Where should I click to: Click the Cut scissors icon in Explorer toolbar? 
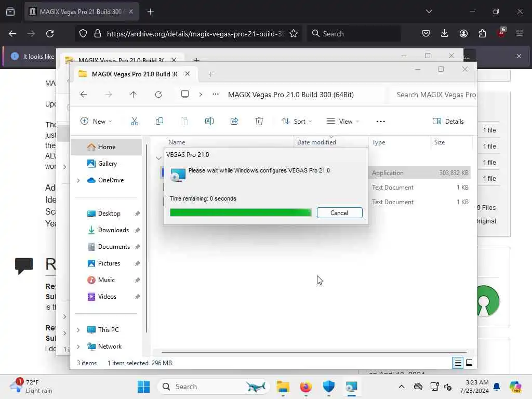tap(135, 121)
